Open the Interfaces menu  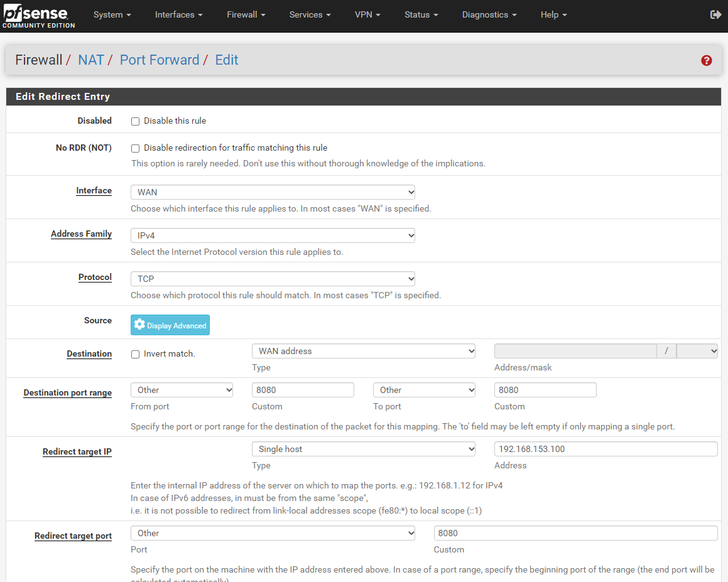click(x=179, y=15)
